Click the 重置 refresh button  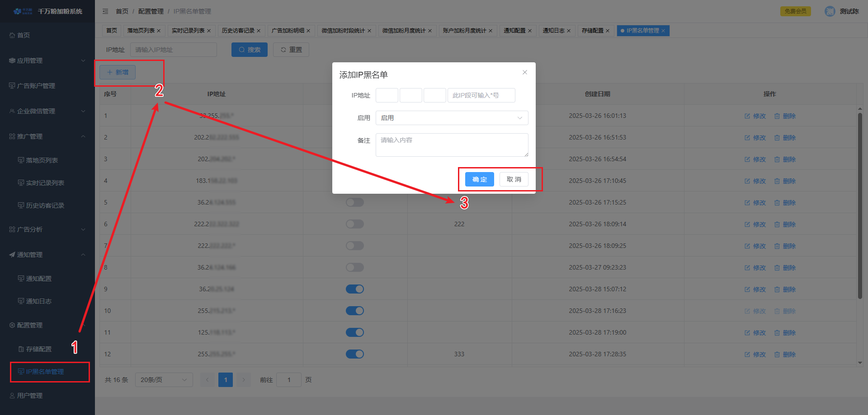click(291, 50)
